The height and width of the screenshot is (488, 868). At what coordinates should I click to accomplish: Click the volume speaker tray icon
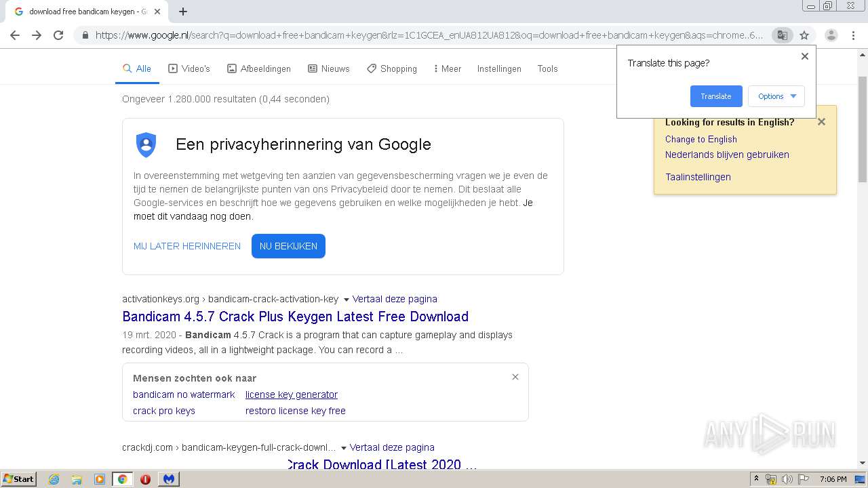click(787, 479)
